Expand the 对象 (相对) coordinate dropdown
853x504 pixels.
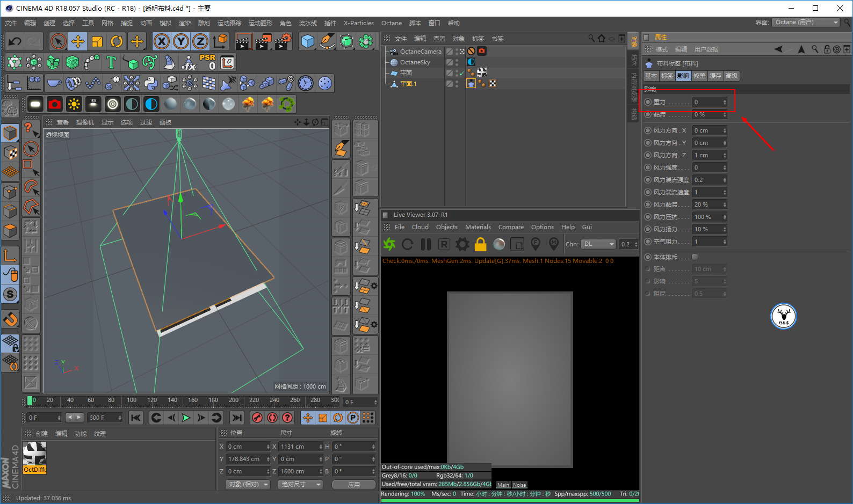[247, 484]
